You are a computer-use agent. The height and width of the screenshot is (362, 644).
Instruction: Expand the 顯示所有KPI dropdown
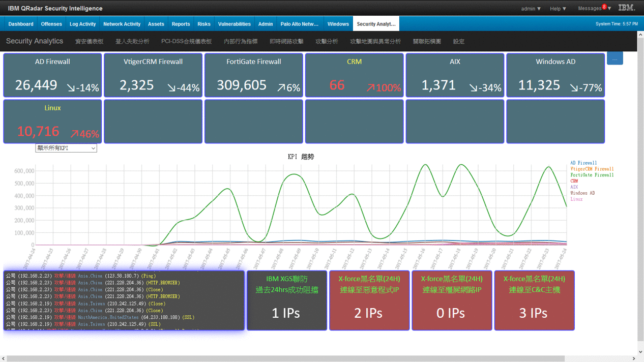66,148
